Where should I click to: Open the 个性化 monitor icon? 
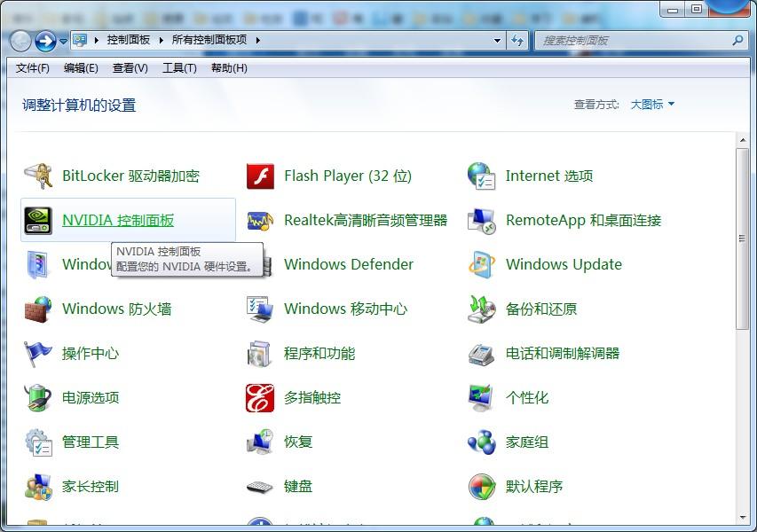click(481, 398)
